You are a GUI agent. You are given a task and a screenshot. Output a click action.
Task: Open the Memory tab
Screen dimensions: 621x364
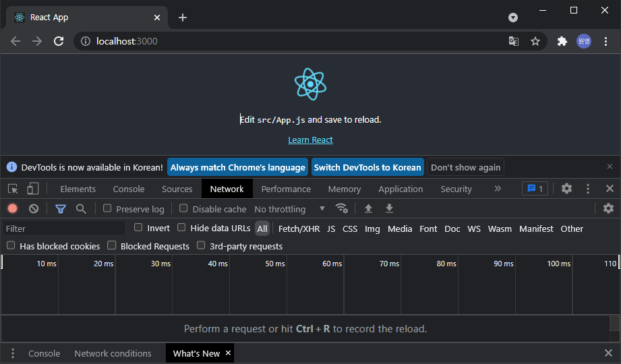[x=345, y=189]
